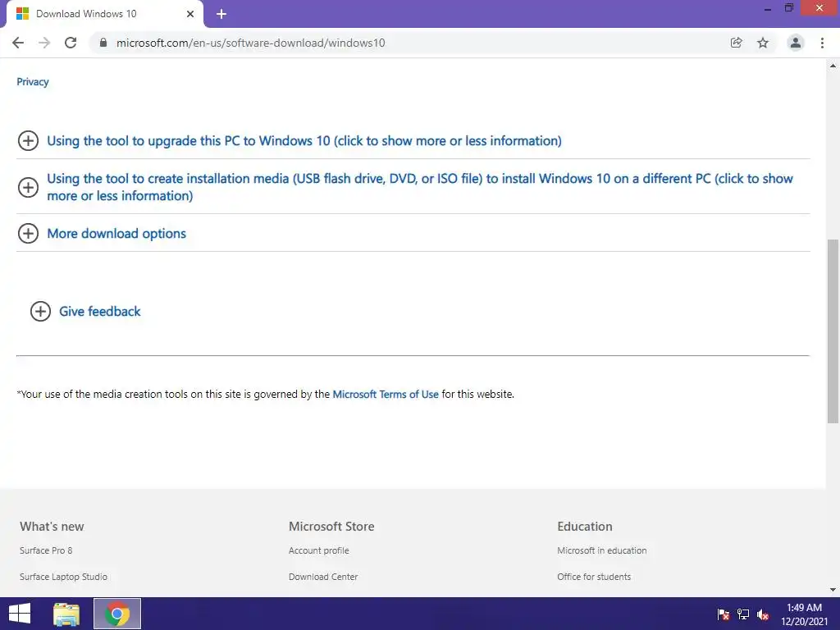Click the address bar URL
The image size is (840, 630).
pos(251,43)
